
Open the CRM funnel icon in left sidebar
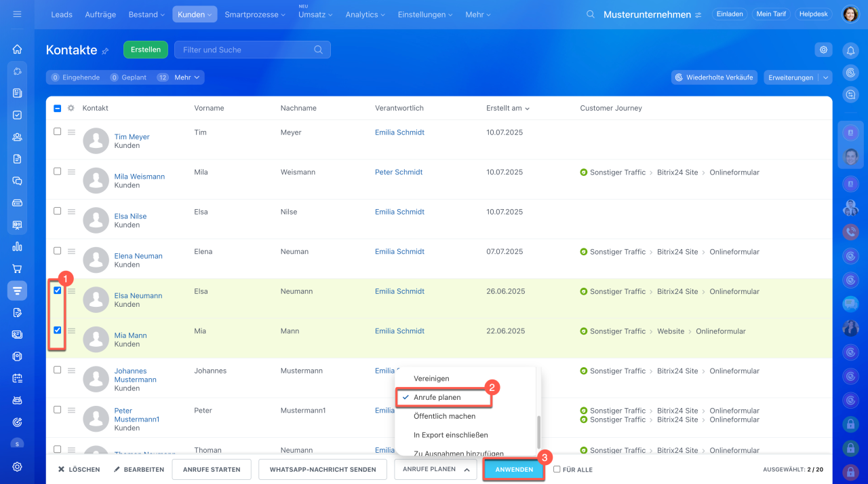click(x=18, y=291)
